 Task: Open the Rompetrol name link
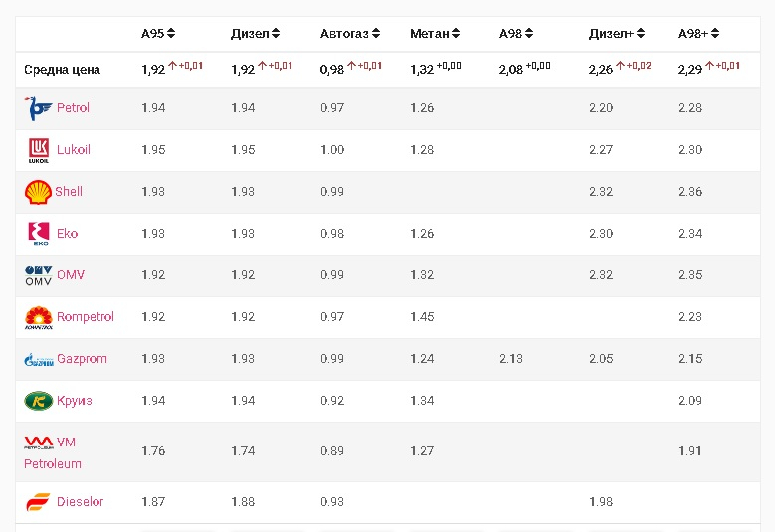86,316
